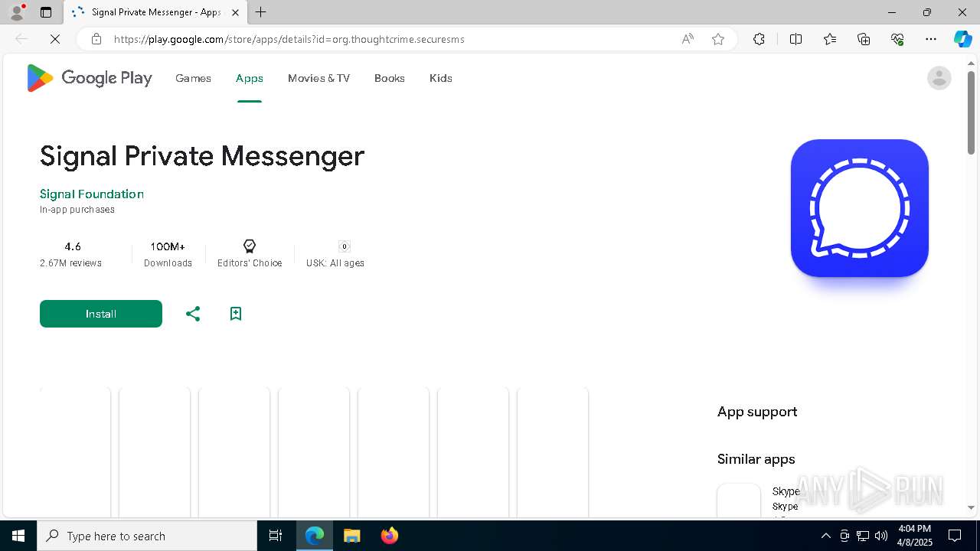Open Collections panel
980x551 pixels.
(864, 39)
